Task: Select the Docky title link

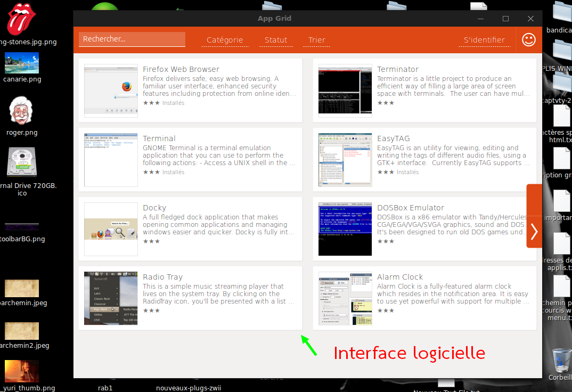Action: [154, 208]
